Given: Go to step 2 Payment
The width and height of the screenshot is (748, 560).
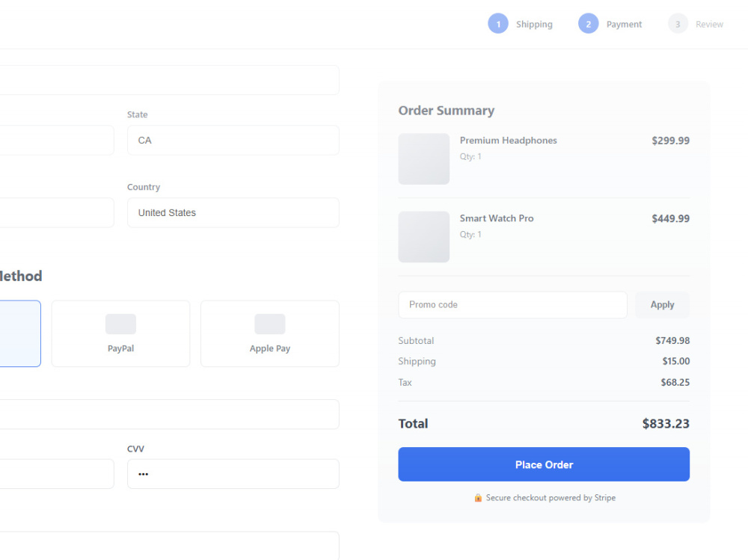Looking at the screenshot, I should 610,24.
